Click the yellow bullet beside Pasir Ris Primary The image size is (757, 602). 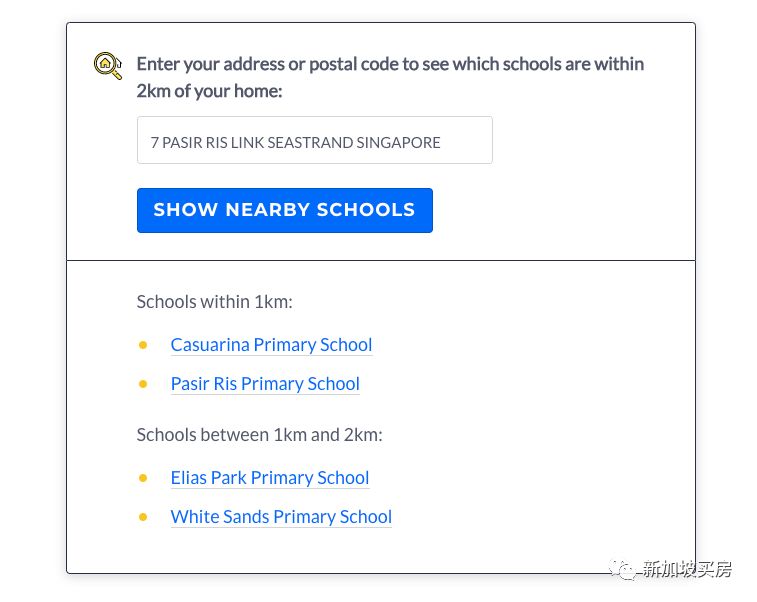point(143,384)
